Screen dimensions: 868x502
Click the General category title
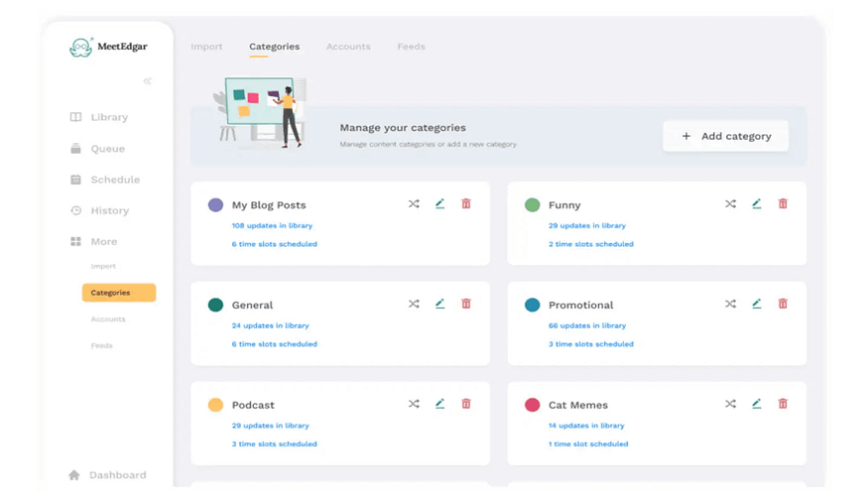252,305
